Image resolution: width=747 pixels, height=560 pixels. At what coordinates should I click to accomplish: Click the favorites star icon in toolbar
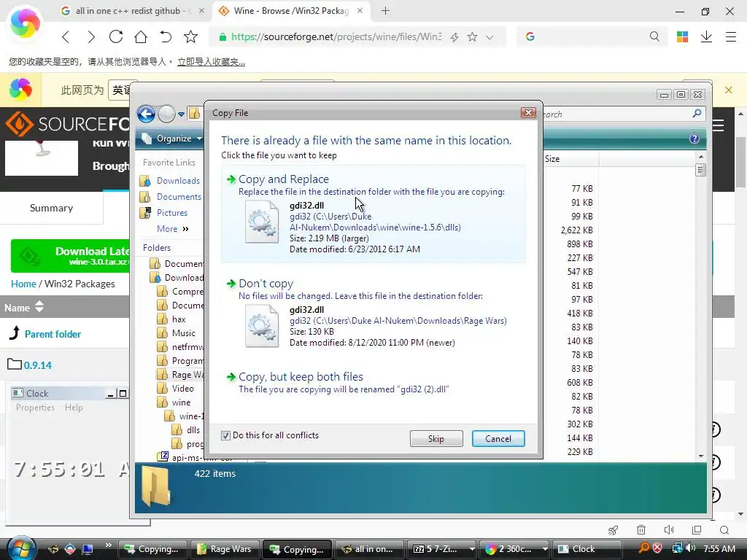pyautogui.click(x=190, y=36)
